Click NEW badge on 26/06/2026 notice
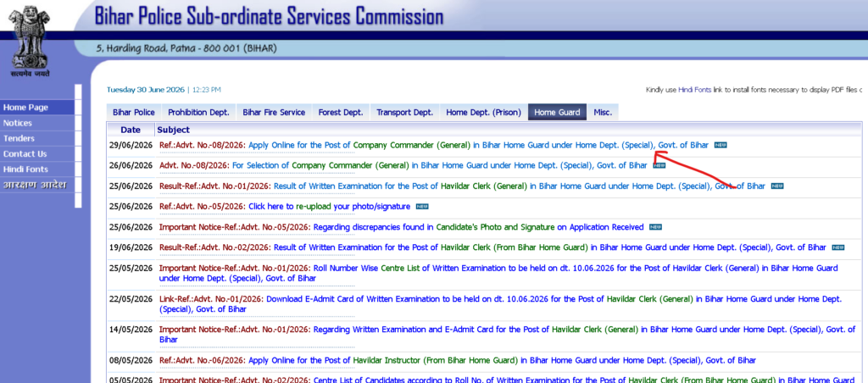The image size is (868, 383). coord(659,165)
